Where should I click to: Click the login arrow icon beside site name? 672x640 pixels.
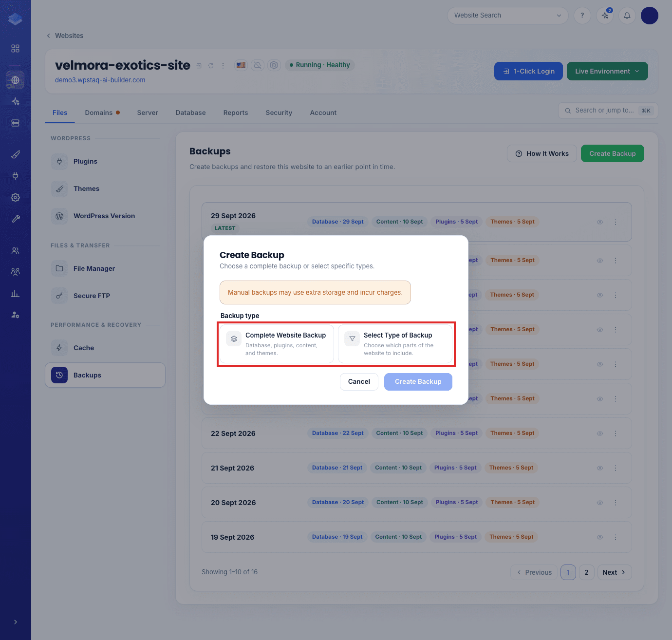point(199,65)
